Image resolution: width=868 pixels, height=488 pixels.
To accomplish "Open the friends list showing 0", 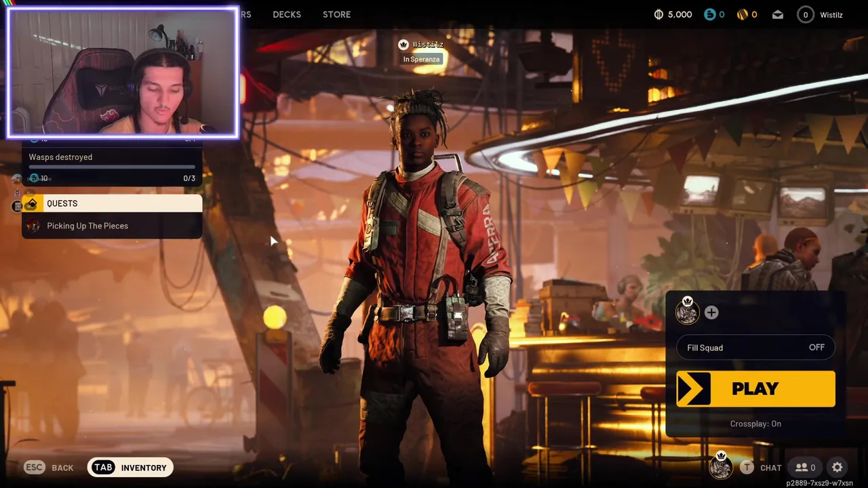I will click(x=806, y=467).
